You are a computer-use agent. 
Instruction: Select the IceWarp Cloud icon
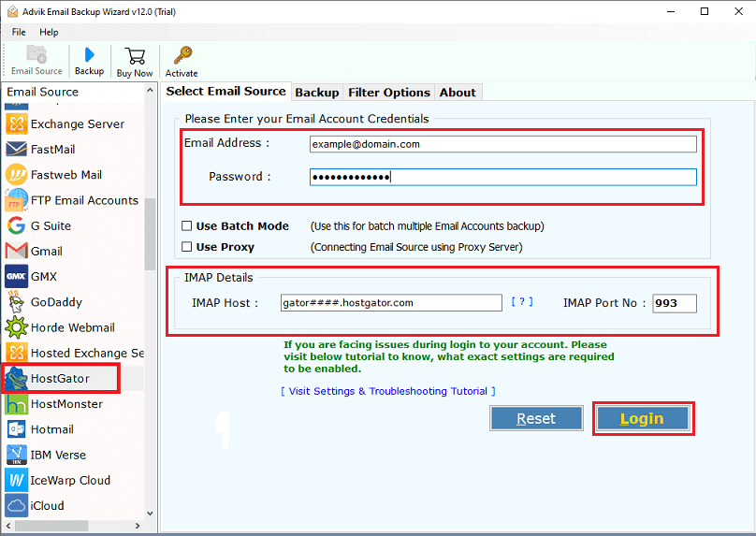[17, 480]
